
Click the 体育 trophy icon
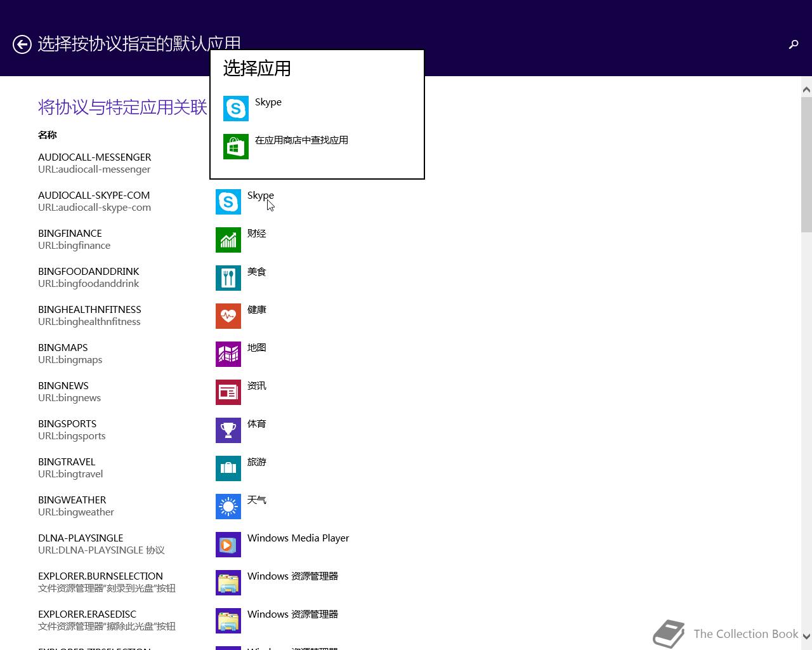point(228,430)
